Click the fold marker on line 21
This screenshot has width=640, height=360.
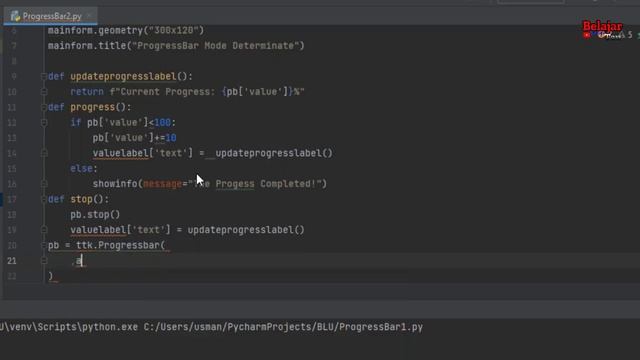click(44, 260)
